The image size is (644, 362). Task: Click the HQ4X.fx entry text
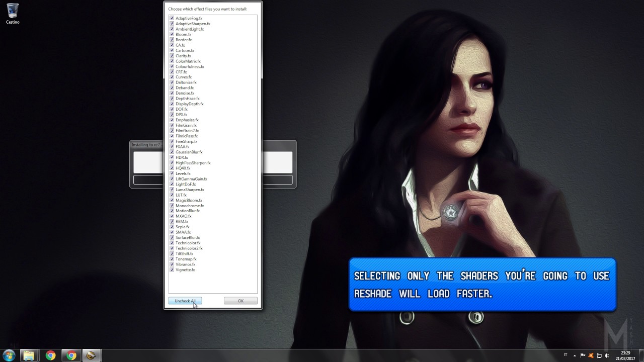point(183,168)
